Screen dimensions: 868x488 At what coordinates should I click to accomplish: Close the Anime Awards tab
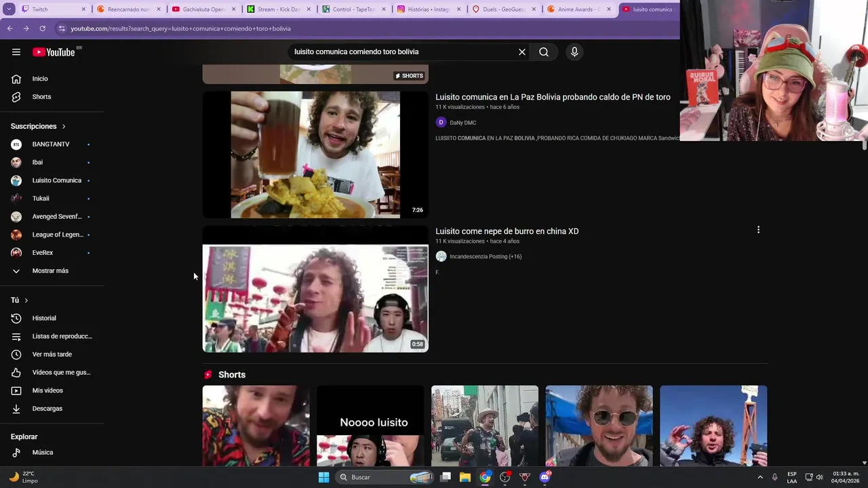[609, 9]
